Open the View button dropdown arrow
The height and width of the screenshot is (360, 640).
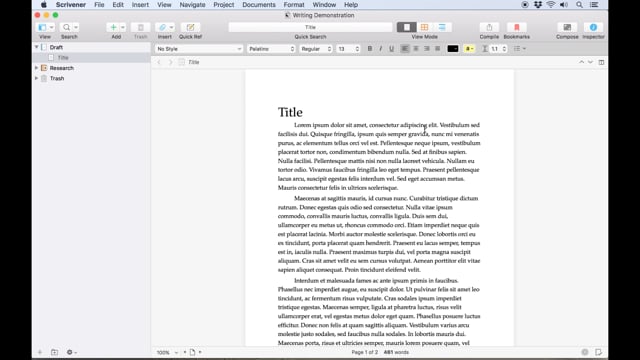click(51, 27)
